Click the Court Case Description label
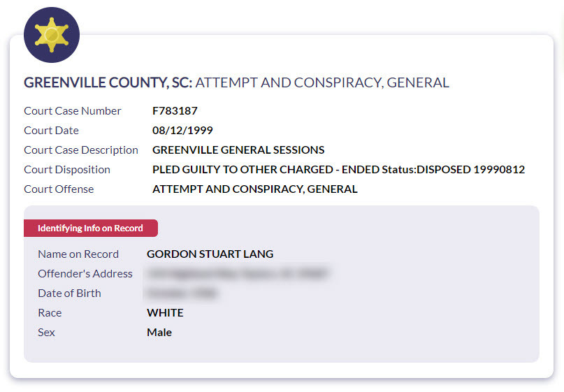The width and height of the screenshot is (564, 392). pyautogui.click(x=81, y=150)
